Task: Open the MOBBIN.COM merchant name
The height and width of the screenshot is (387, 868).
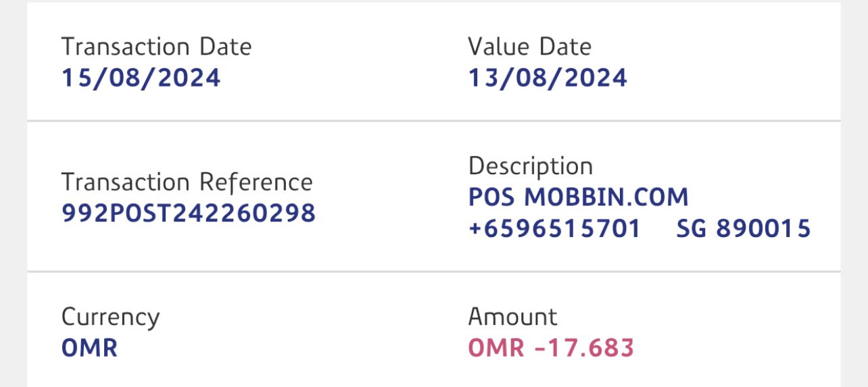Action: [x=606, y=197]
